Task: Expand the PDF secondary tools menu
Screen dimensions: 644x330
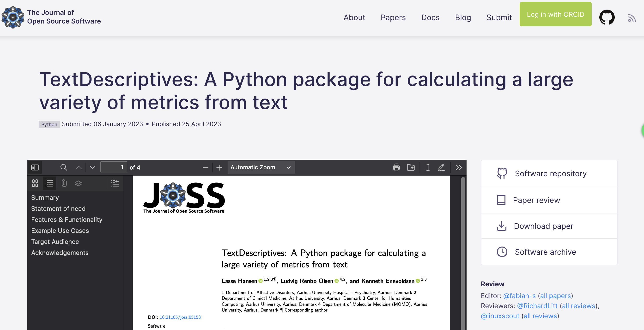Action: (458, 167)
